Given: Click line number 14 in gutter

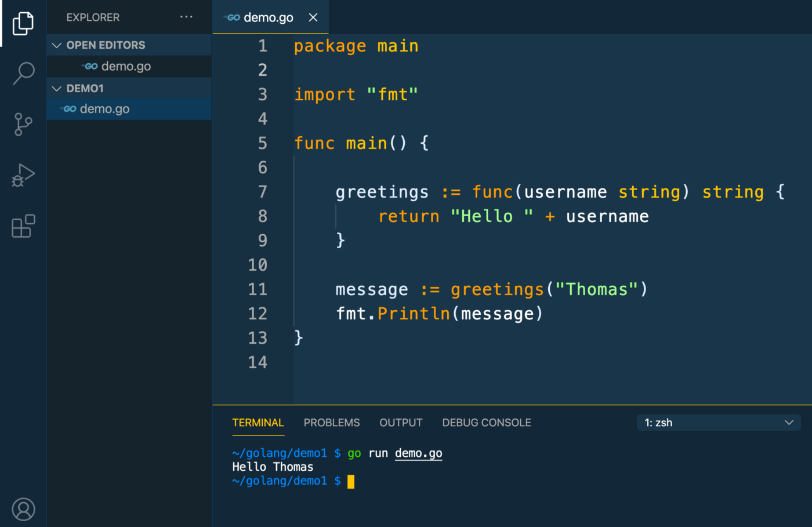Looking at the screenshot, I should pyautogui.click(x=258, y=362).
